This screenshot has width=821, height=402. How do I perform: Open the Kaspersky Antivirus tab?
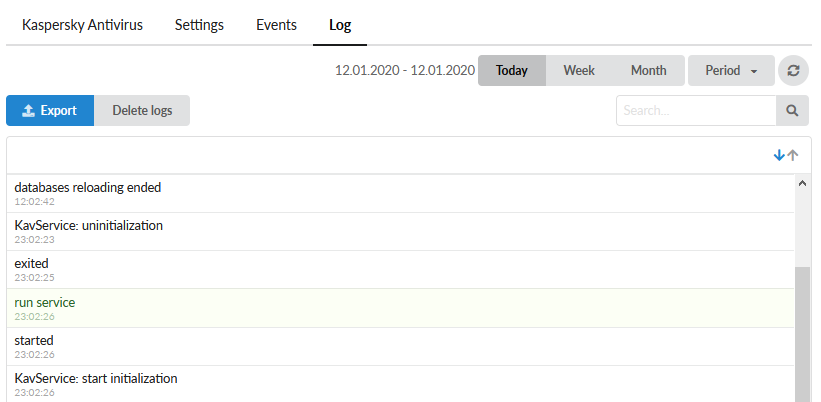tap(82, 25)
